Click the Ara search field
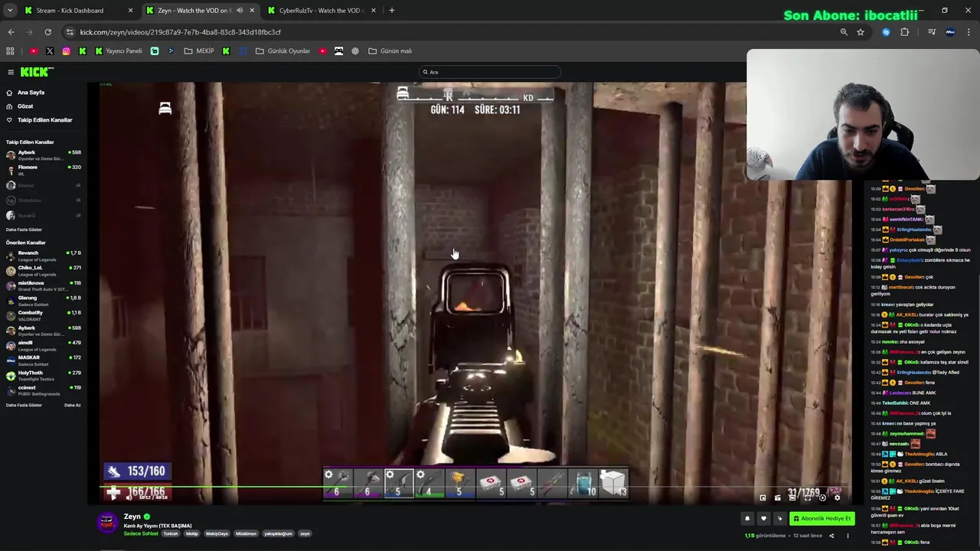This screenshot has width=980, height=551. [490, 72]
